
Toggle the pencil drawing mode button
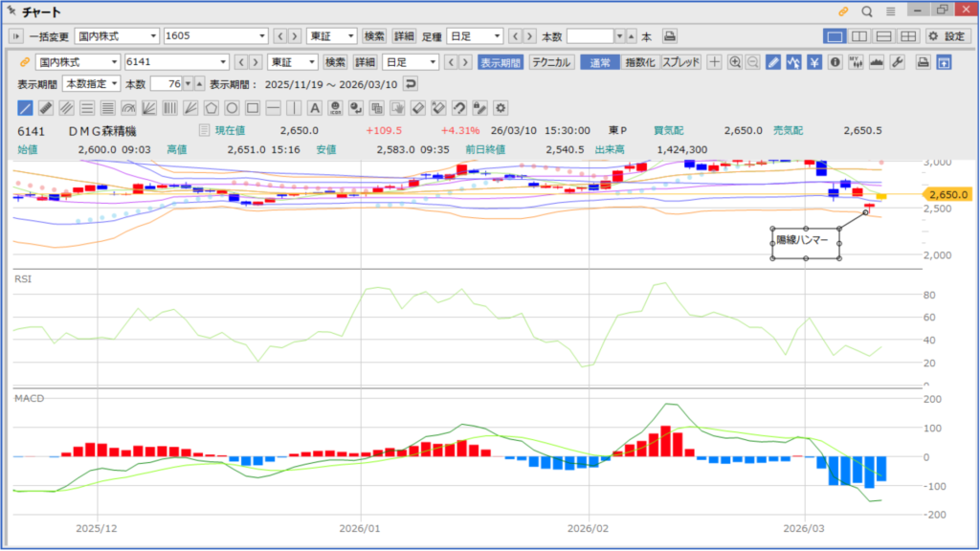[773, 62]
